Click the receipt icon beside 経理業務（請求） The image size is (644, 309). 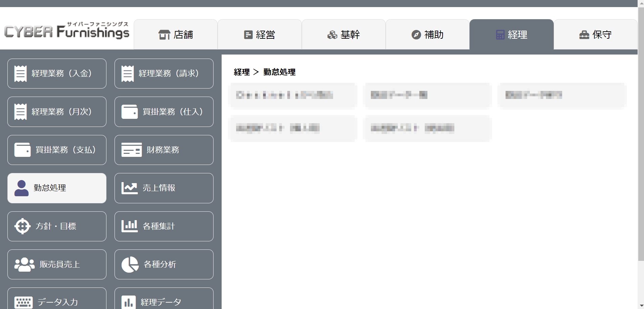[x=128, y=74]
